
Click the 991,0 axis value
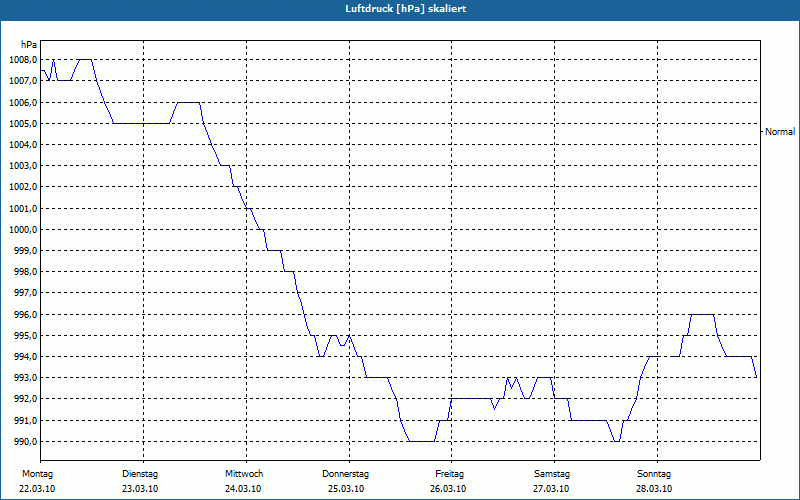(26, 420)
